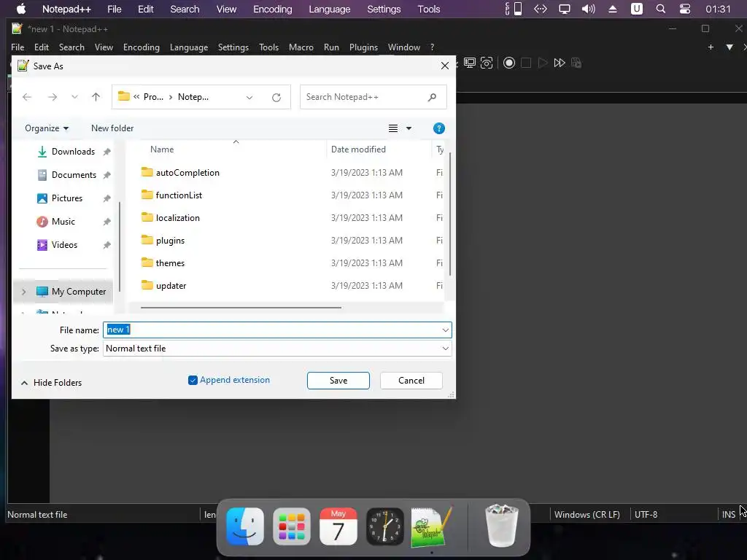Screen dimensions: 747x560
Task: Click Save Current Recorded Macro icon
Action: 576,63
